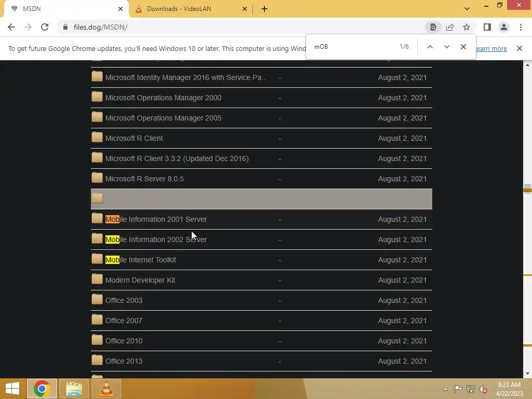532x399 pixels.
Task: Open File Explorer from taskbar
Action: [74, 389]
